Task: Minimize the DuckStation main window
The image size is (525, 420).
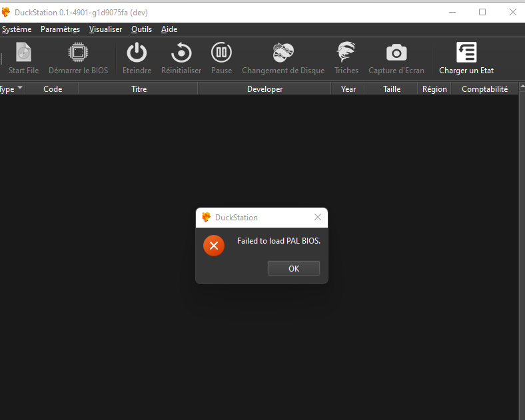Action: (x=452, y=13)
